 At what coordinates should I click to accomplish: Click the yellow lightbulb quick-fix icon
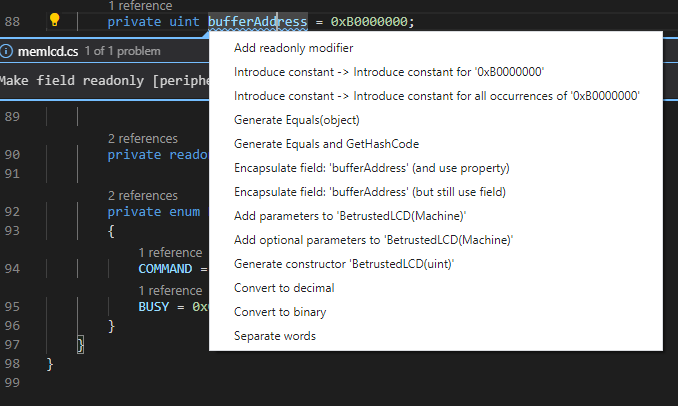54,20
